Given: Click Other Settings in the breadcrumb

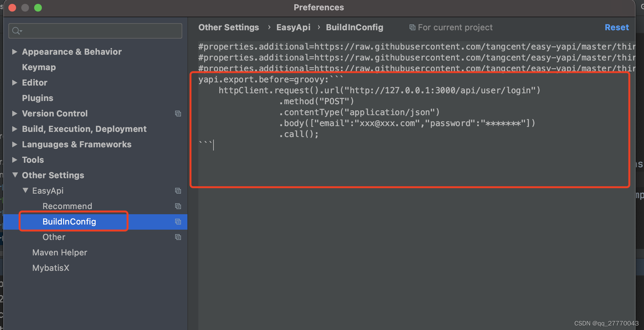Looking at the screenshot, I should 229,28.
